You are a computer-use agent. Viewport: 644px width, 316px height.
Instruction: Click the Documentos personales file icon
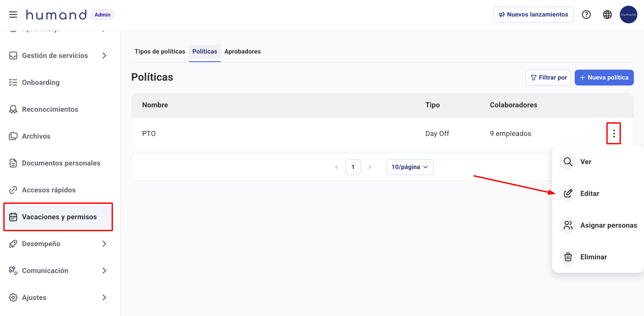pyautogui.click(x=13, y=163)
